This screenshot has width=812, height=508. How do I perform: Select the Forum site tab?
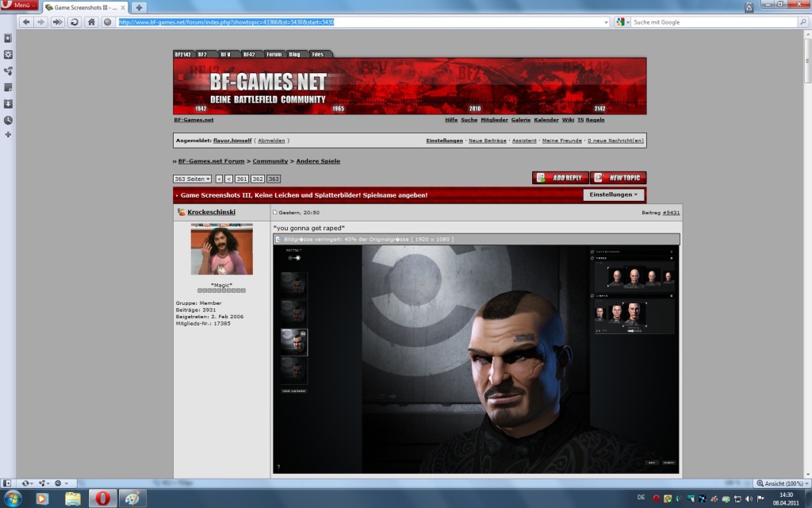274,55
